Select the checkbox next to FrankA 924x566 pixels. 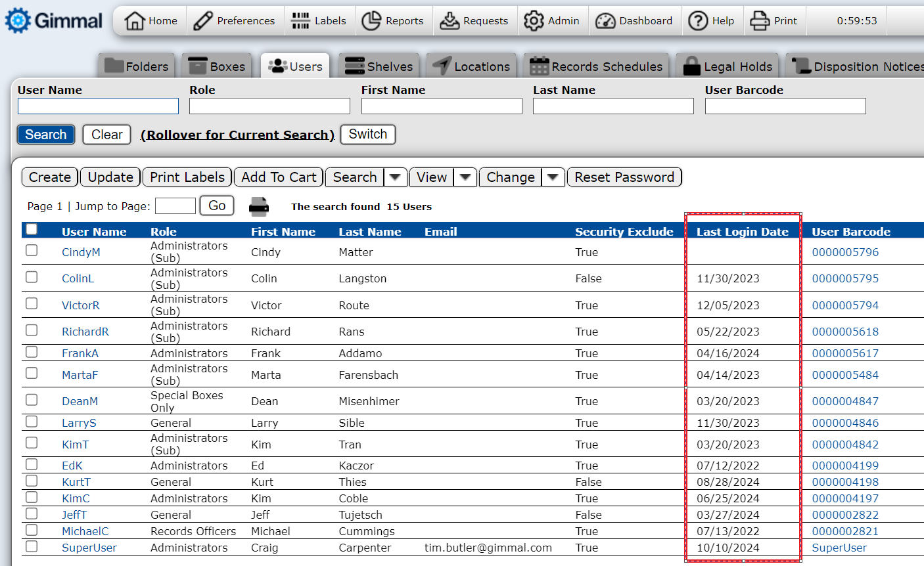32,353
